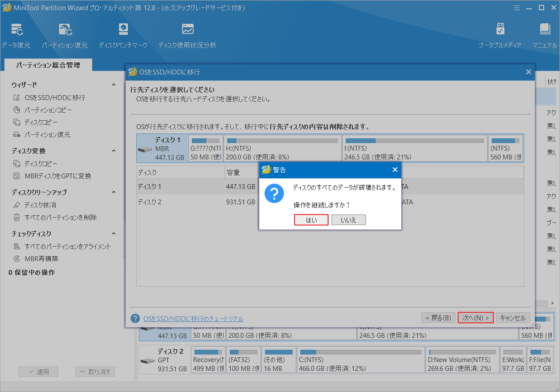Close the 警告 dialog
560x392 pixels.
tap(395, 170)
